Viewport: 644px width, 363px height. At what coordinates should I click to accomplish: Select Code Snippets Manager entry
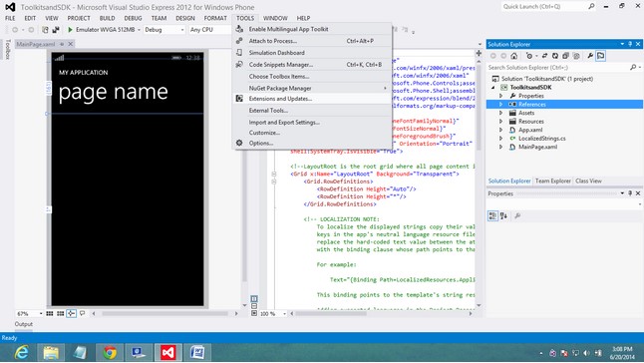tap(312, 65)
